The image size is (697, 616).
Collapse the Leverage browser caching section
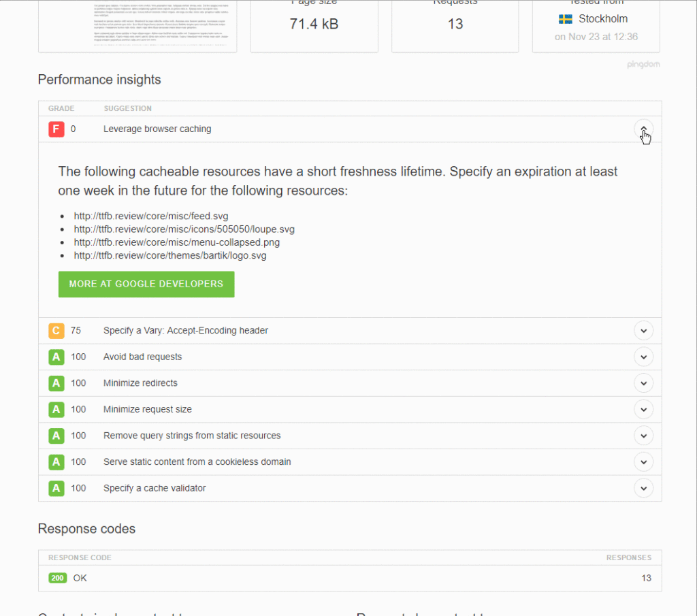pos(643,129)
